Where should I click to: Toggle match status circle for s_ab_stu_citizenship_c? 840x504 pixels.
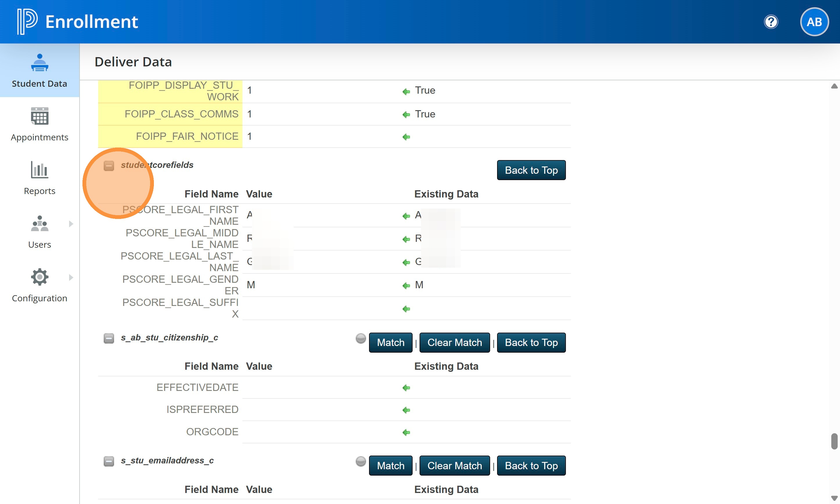(x=360, y=338)
